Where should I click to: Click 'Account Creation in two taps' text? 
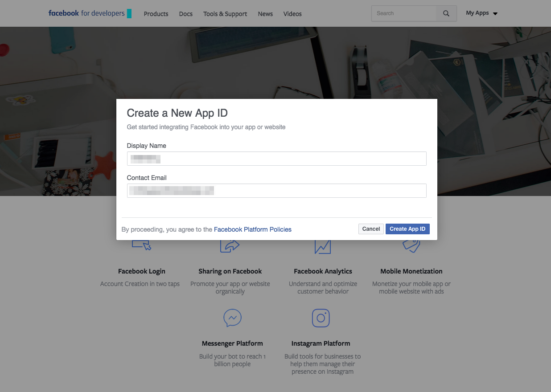(x=140, y=284)
